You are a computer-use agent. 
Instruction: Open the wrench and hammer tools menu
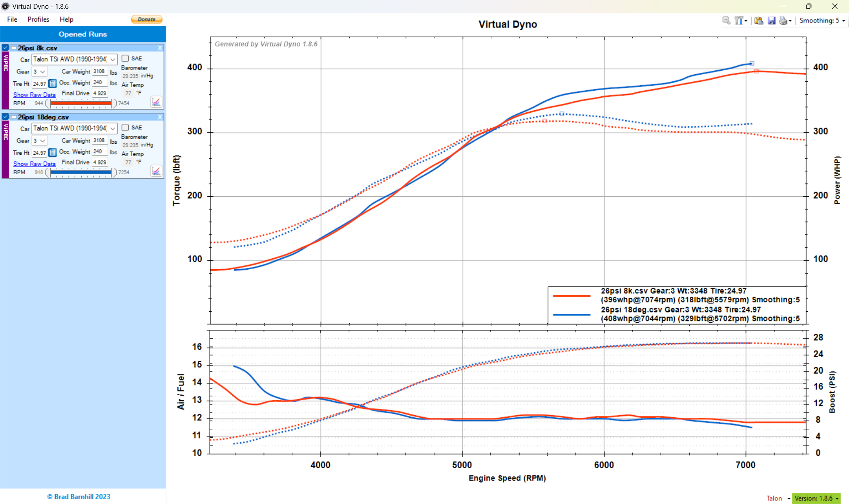coord(741,20)
